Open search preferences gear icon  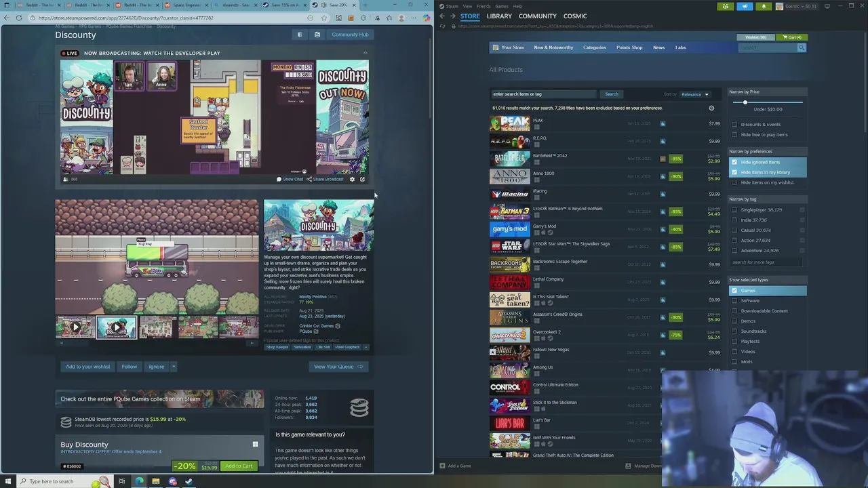[711, 108]
